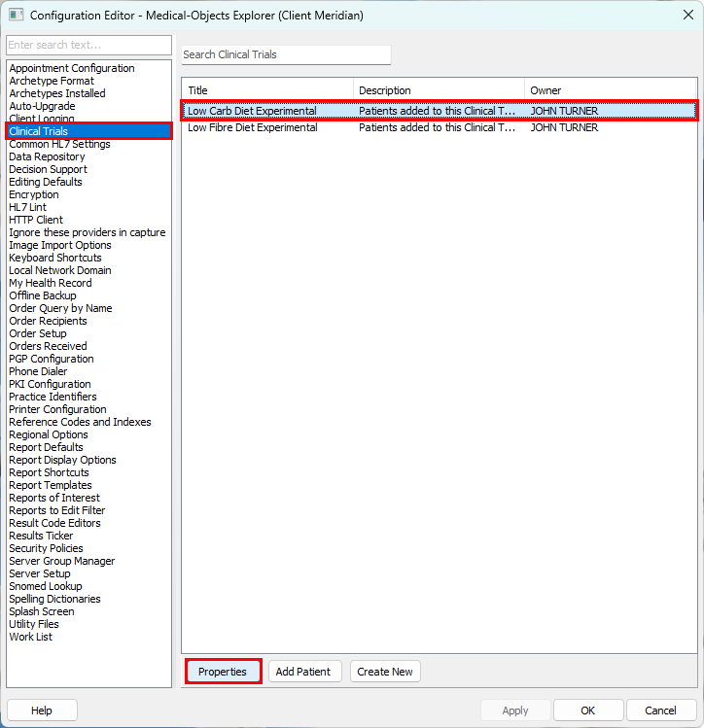
Task: Select Encryption in the settings list
Action: [x=34, y=194]
